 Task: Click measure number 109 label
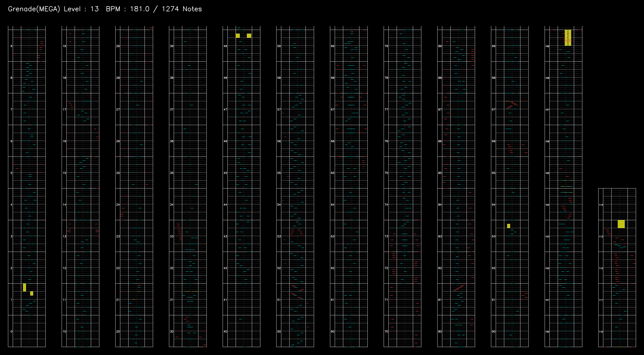coord(547,46)
